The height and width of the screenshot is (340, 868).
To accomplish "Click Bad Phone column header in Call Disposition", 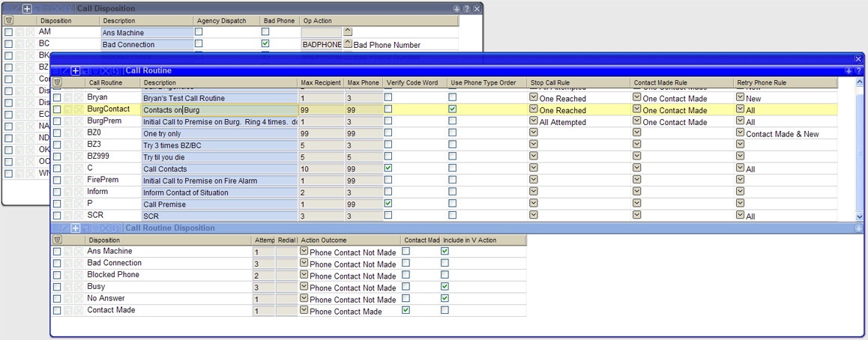I will (280, 20).
